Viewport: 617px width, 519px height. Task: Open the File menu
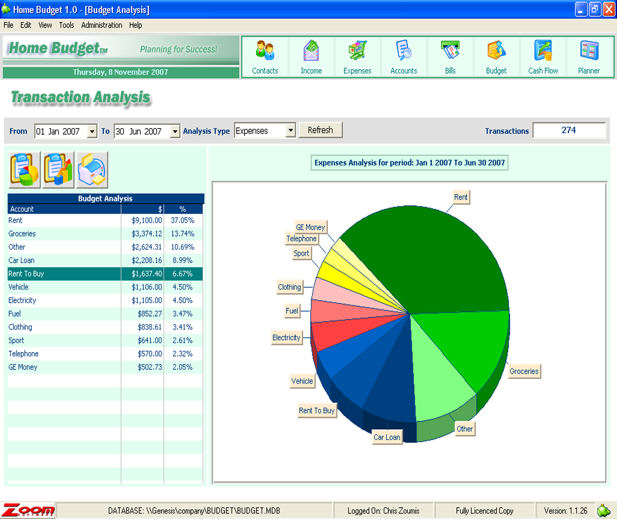8,25
